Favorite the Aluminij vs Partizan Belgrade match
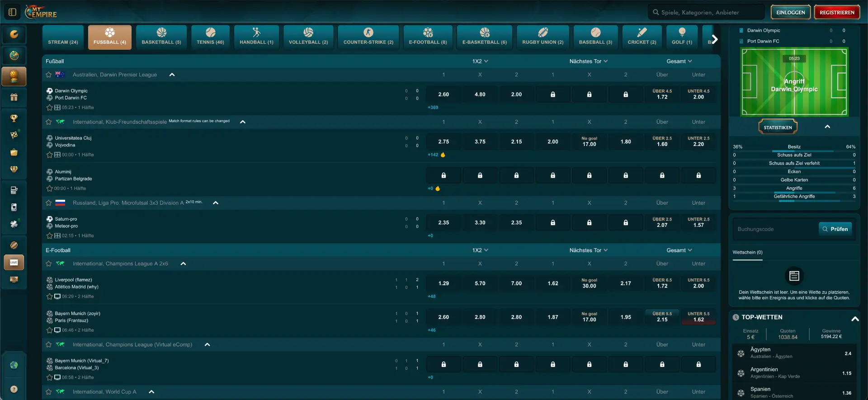Screen dimensions: 868x400 [50, 188]
